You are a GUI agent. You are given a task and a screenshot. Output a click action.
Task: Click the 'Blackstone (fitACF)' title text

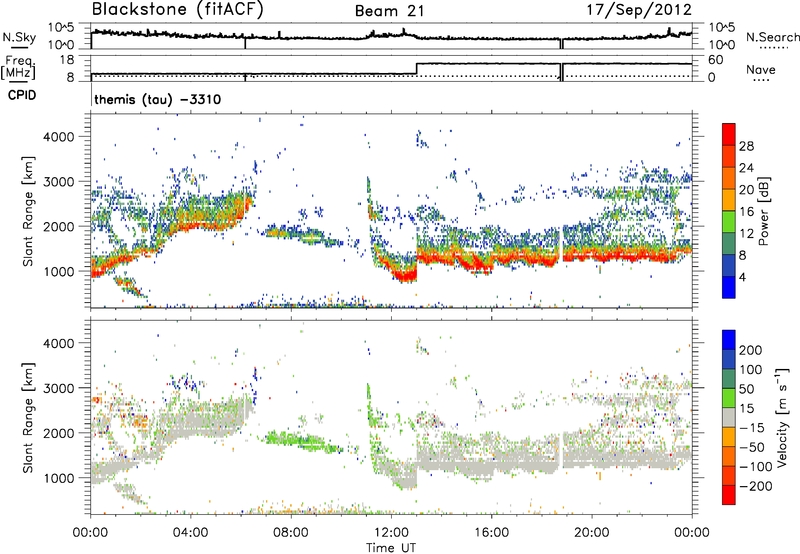click(x=177, y=10)
